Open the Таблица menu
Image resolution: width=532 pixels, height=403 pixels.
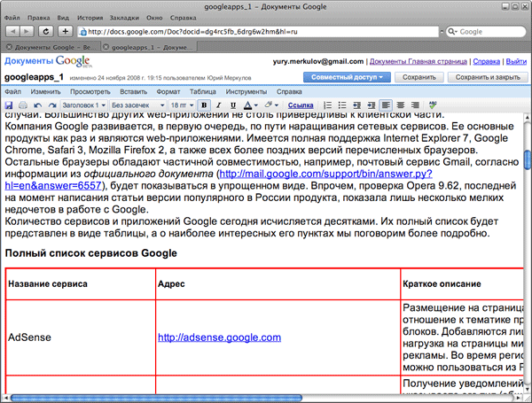pos(203,92)
